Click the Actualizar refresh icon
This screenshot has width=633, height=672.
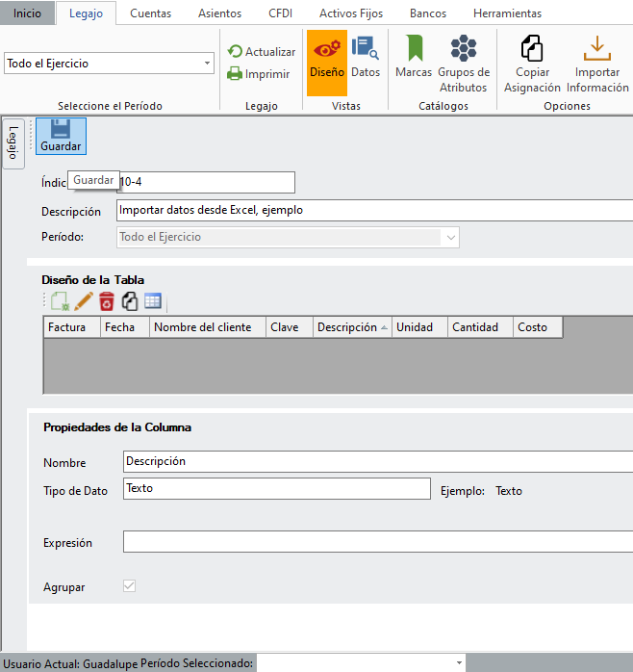point(235,52)
